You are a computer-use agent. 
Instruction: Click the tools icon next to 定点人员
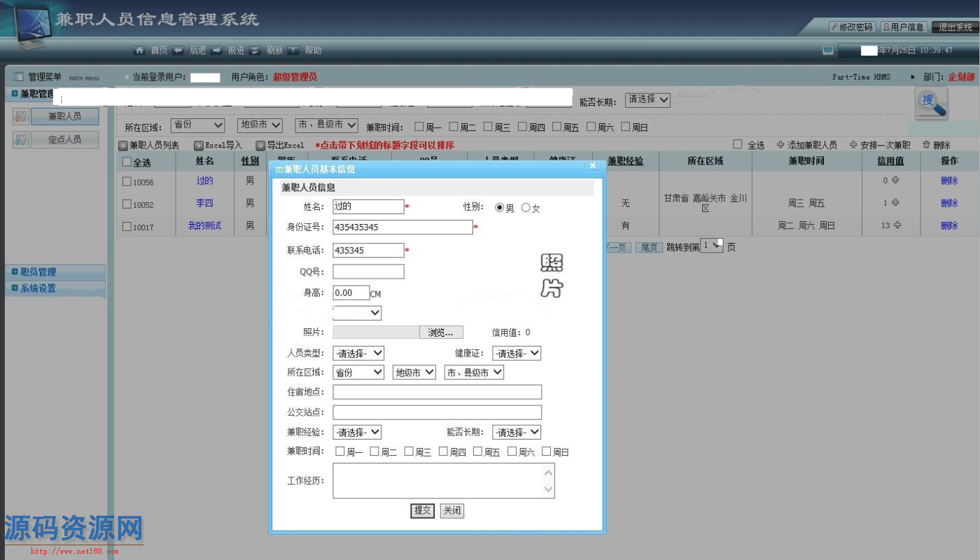(20, 139)
